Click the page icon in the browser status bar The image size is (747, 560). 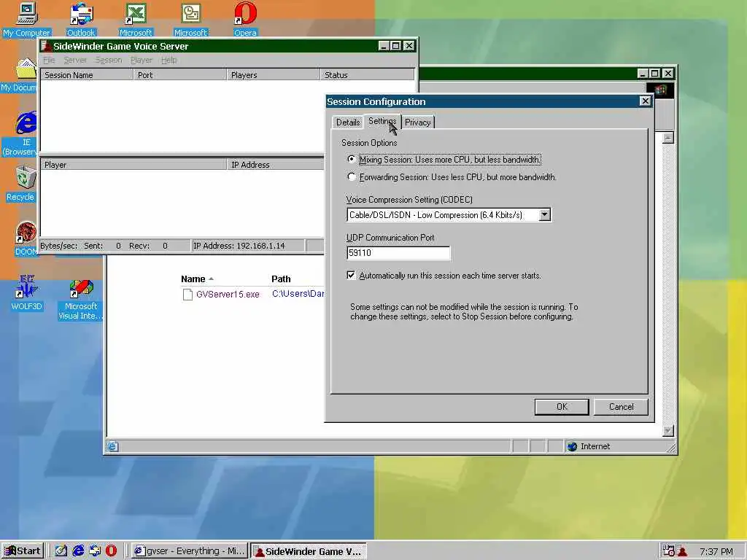[112, 446]
